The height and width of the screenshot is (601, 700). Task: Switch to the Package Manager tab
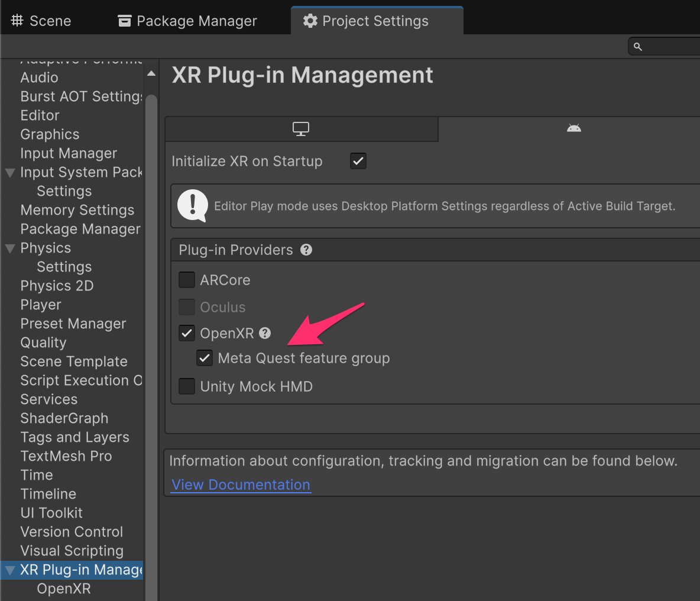(x=187, y=21)
